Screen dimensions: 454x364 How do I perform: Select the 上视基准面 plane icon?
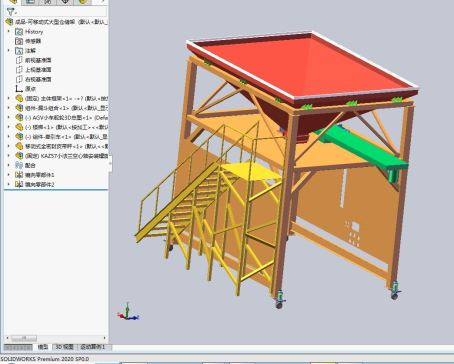click(x=19, y=70)
